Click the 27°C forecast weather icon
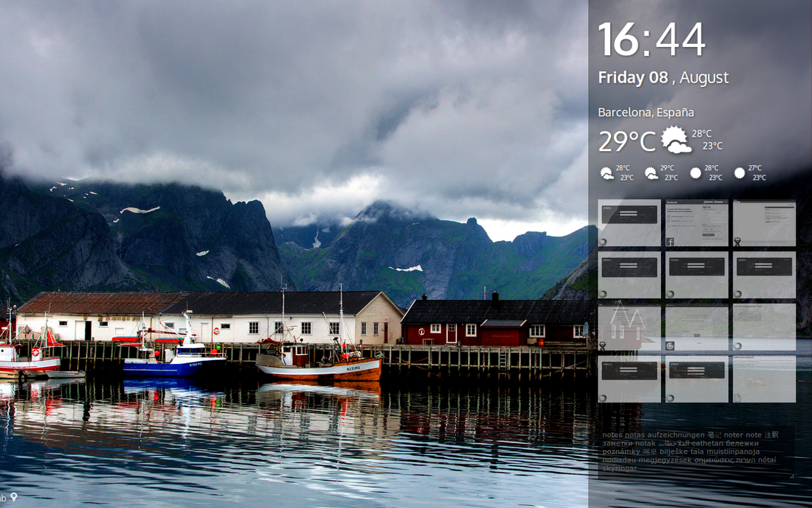Screen dimensions: 812x508 pos(738,171)
